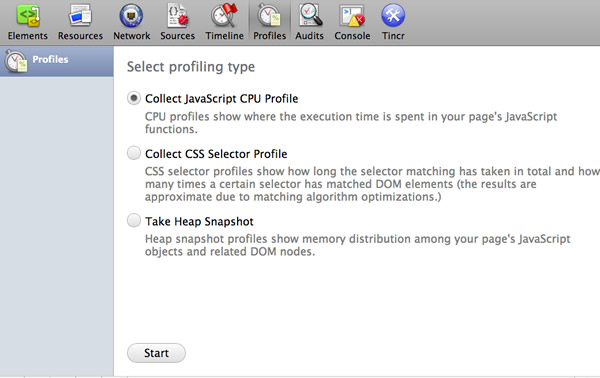
Task: Open the Tincr tools icon
Action: (x=393, y=16)
